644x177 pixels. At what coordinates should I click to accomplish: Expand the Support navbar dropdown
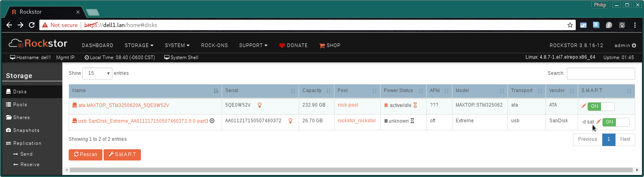[x=253, y=45]
